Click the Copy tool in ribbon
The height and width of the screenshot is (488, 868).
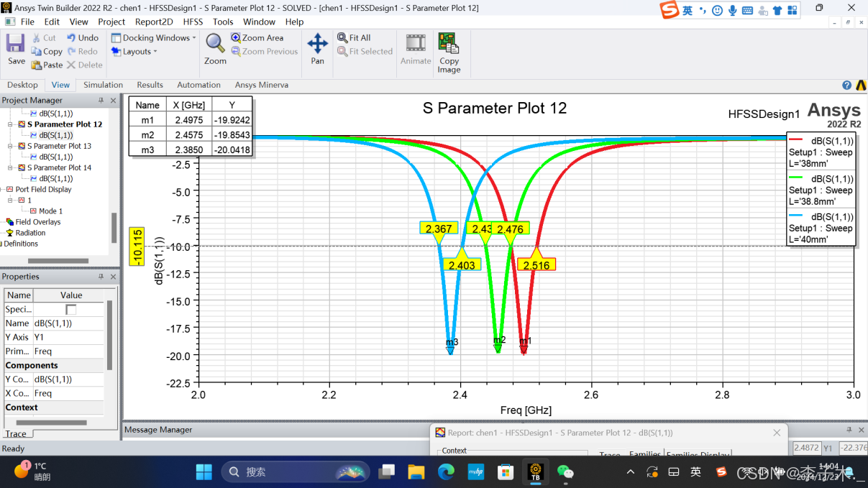click(47, 52)
